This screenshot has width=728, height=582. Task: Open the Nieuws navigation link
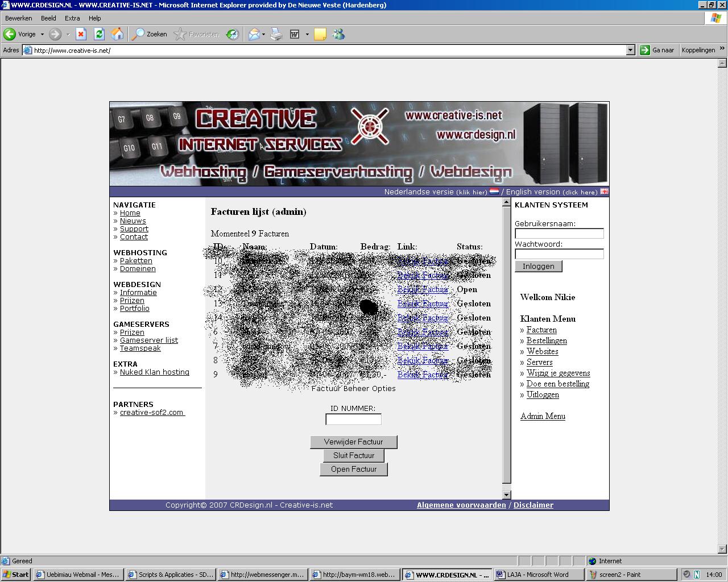[x=133, y=221]
